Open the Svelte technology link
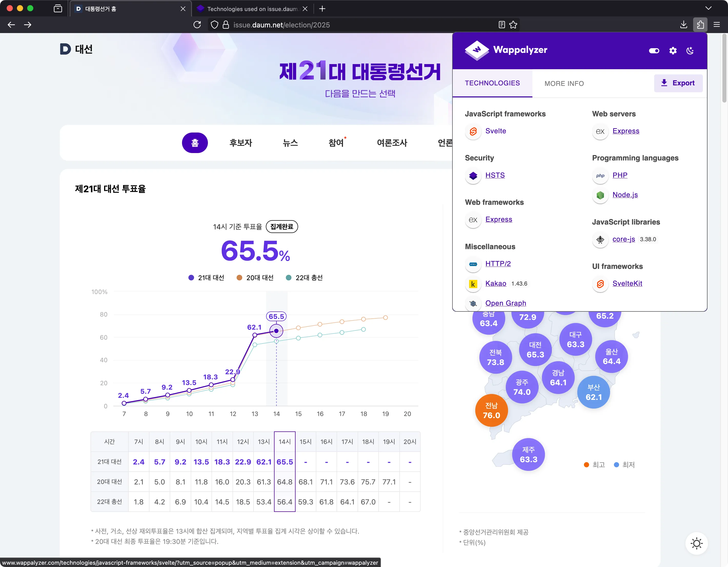 (495, 131)
